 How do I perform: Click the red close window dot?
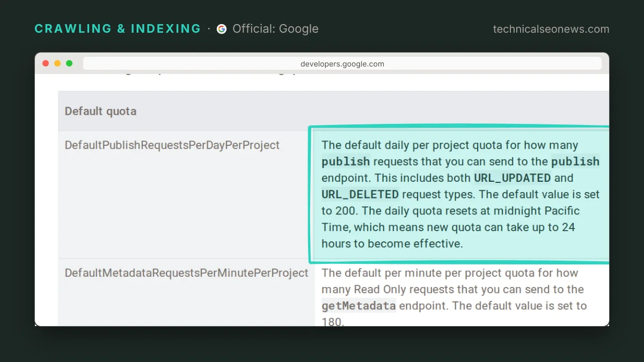pyautogui.click(x=46, y=63)
